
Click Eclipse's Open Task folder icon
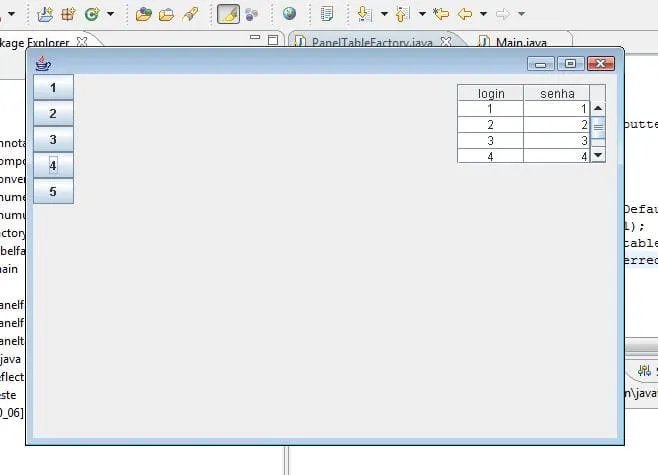(x=167, y=15)
